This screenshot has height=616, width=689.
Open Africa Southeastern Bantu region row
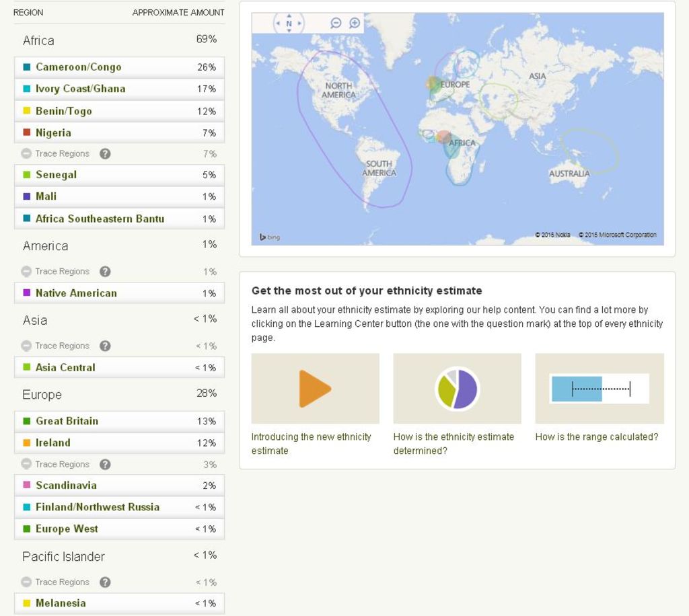click(x=120, y=219)
